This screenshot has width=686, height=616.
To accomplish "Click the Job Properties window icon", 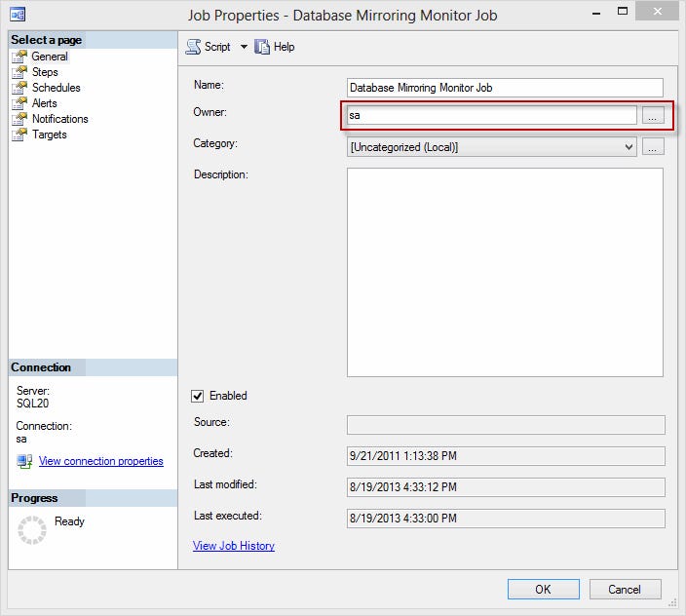I will coord(18,15).
